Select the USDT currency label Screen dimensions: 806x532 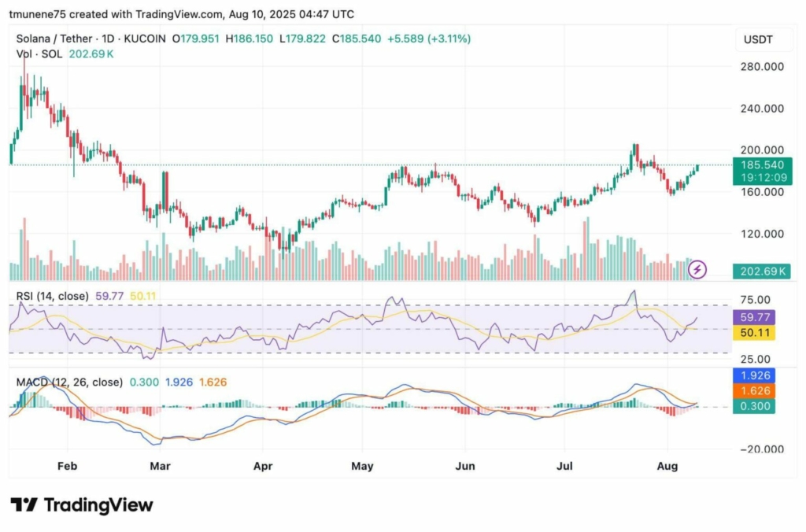coord(758,39)
